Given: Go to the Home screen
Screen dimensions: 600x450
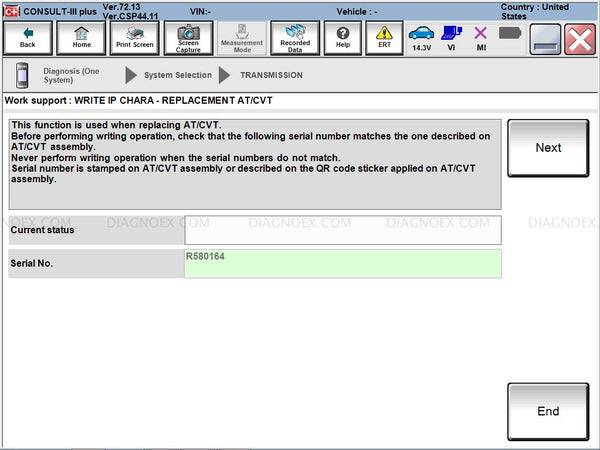Looking at the screenshot, I should pyautogui.click(x=81, y=38).
